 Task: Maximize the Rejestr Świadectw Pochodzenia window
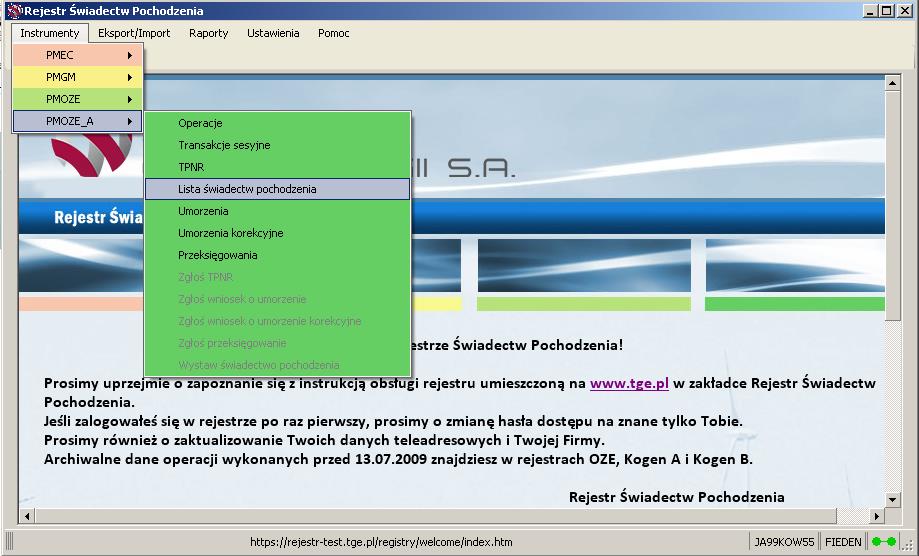pyautogui.click(x=887, y=11)
